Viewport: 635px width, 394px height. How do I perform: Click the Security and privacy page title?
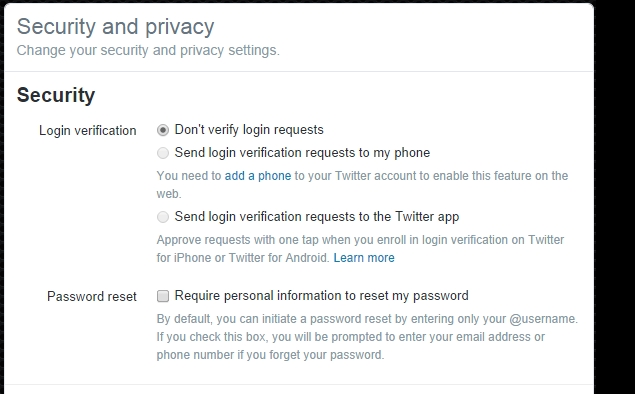point(115,27)
